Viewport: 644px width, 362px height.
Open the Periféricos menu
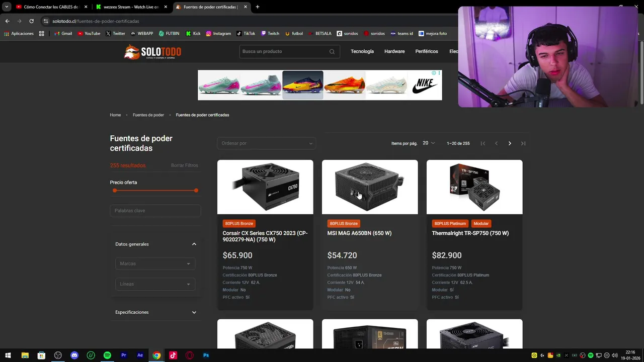427,51
